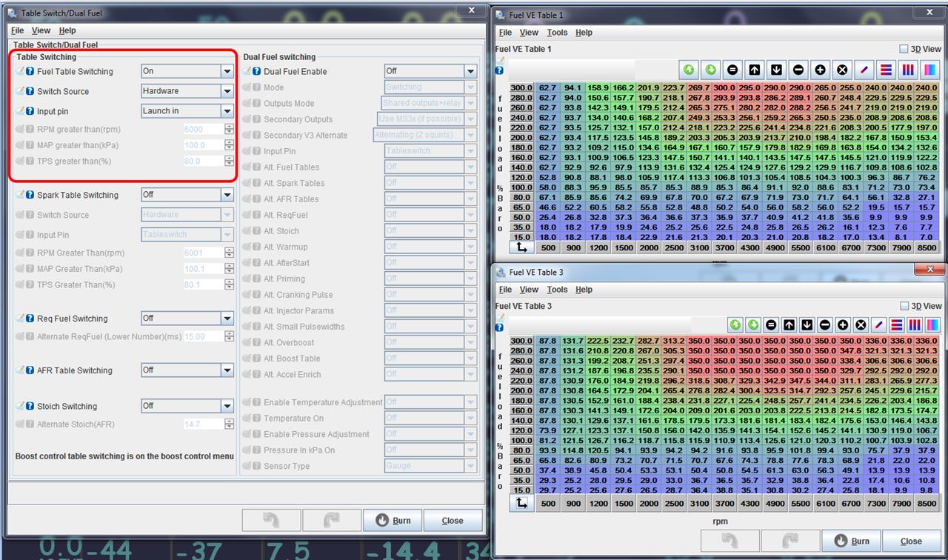Click the decrement down-arrow icon in Fuel VE Table 3
The image size is (948, 560).
pyautogui.click(x=807, y=324)
